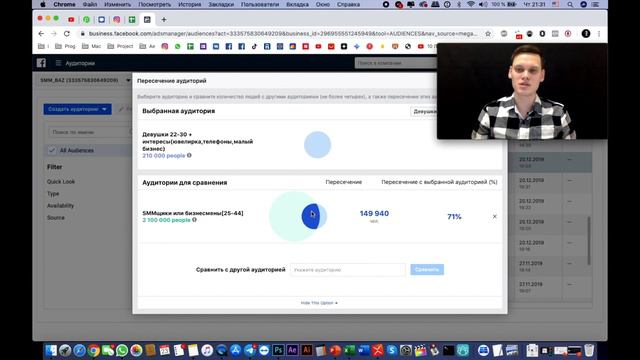Open the Ae bookmarks folder
Viewport: 640px width, 360px height.
click(x=147, y=47)
